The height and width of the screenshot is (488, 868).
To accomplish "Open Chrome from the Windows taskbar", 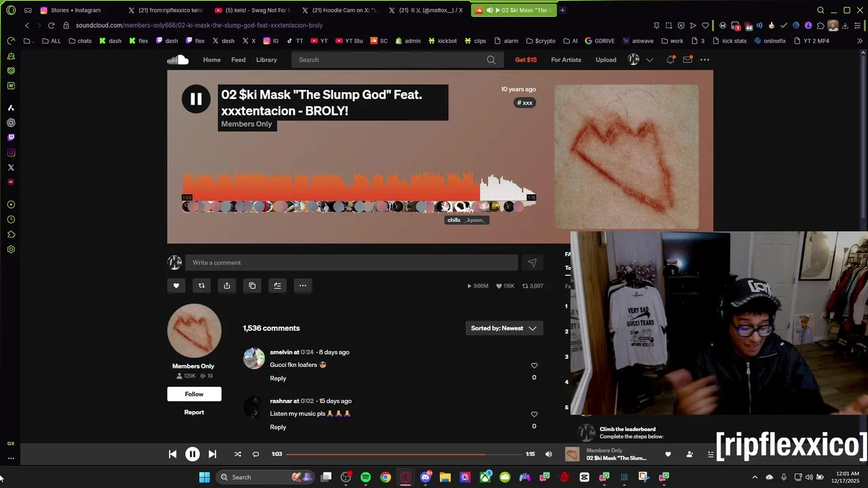I will coord(385,477).
